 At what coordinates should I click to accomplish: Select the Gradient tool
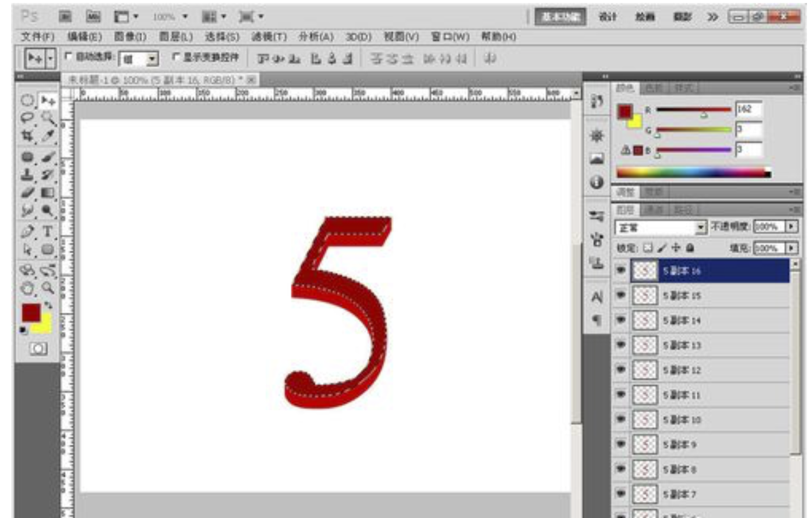48,192
